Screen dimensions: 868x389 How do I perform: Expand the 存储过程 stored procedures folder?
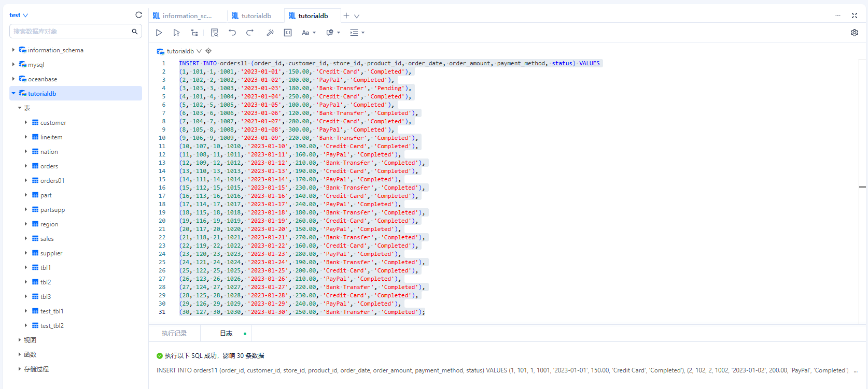20,369
